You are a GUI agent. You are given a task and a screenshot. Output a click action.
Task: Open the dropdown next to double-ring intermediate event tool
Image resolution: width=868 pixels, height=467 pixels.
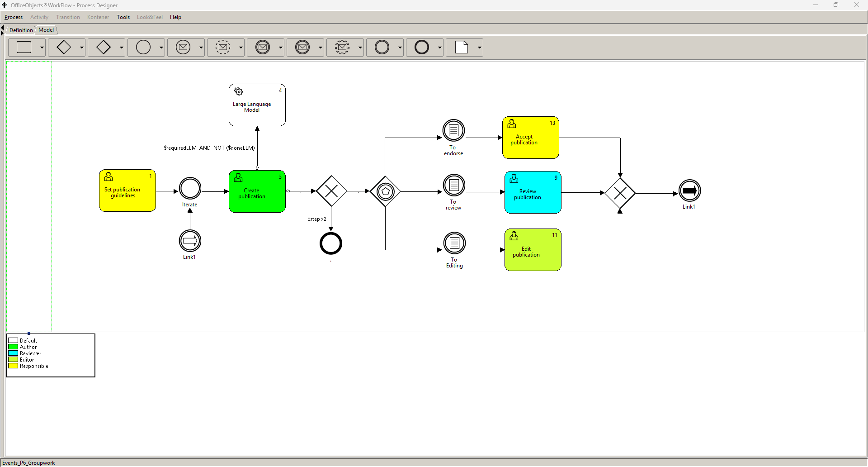click(400, 47)
